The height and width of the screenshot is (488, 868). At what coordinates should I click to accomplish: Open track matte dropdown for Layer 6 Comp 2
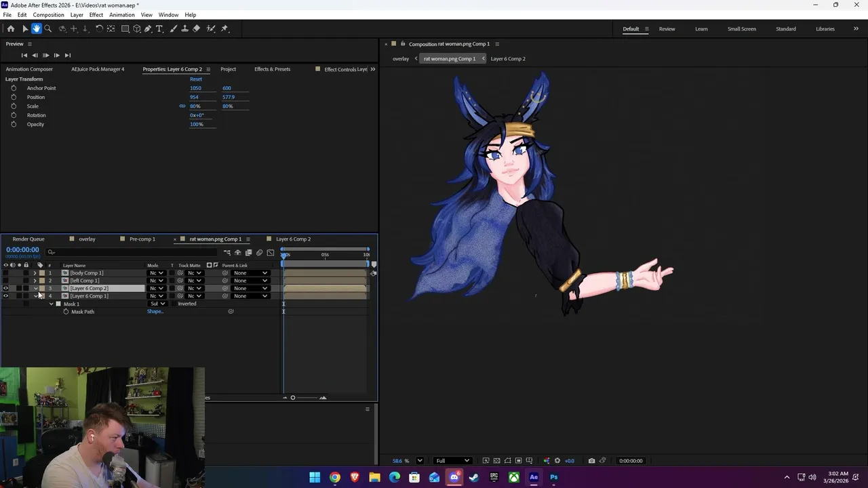tap(195, 288)
